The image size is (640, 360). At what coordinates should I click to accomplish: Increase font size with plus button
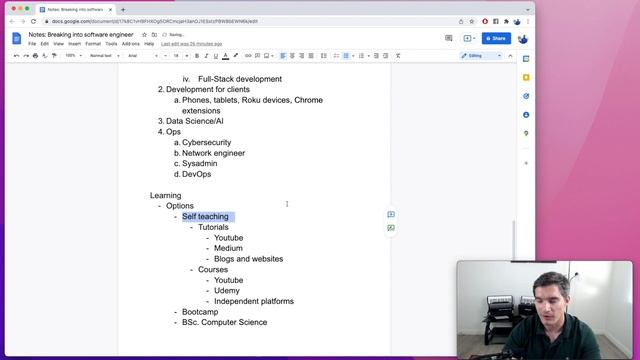[187, 56]
